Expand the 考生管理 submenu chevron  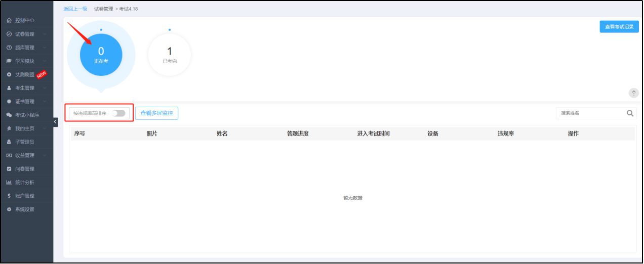coord(45,88)
